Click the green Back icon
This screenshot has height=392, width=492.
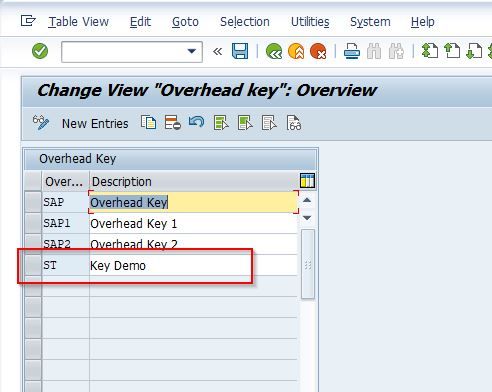274,51
